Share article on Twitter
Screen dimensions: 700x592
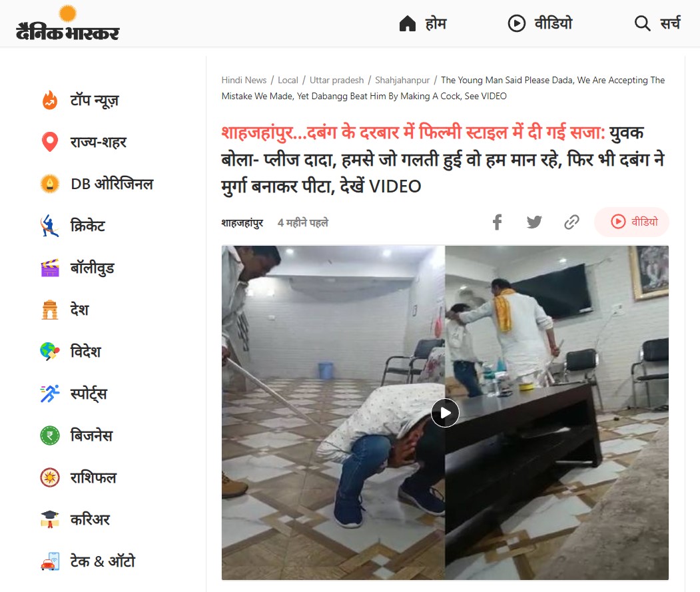click(x=534, y=222)
